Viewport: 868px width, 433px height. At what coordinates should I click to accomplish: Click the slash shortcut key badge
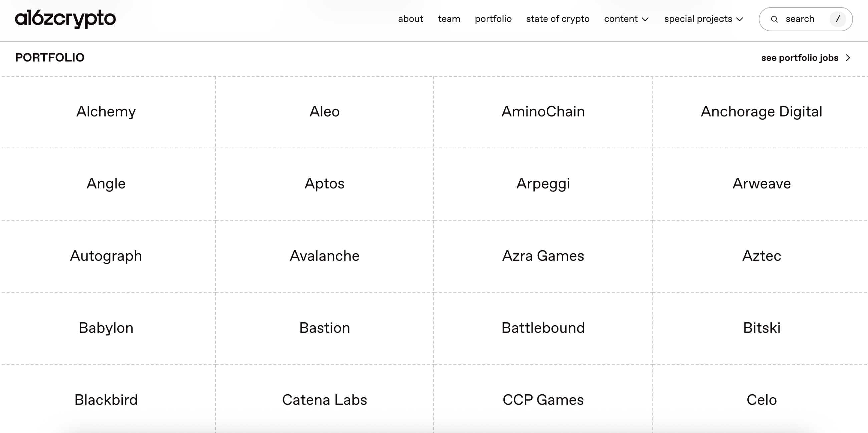pos(838,19)
